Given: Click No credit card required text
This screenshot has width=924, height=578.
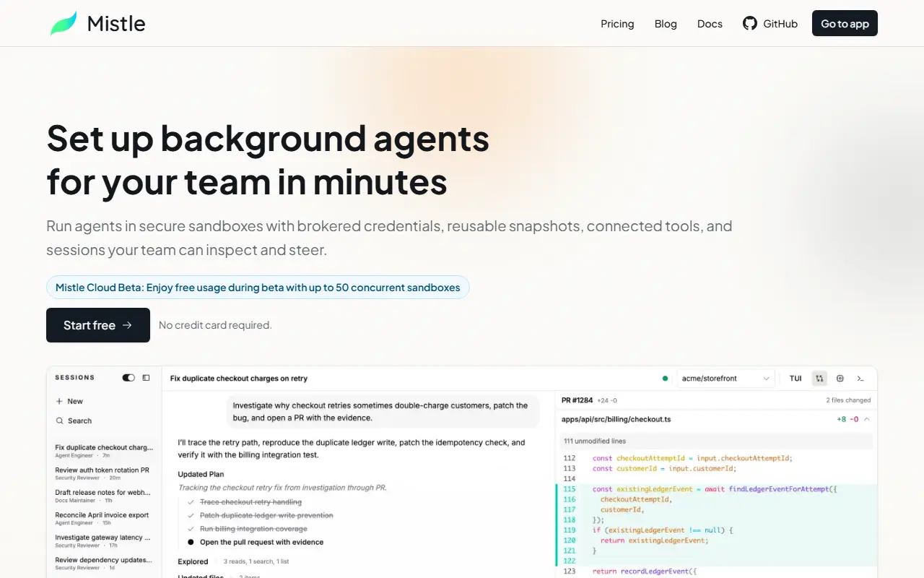Looking at the screenshot, I should 215,325.
